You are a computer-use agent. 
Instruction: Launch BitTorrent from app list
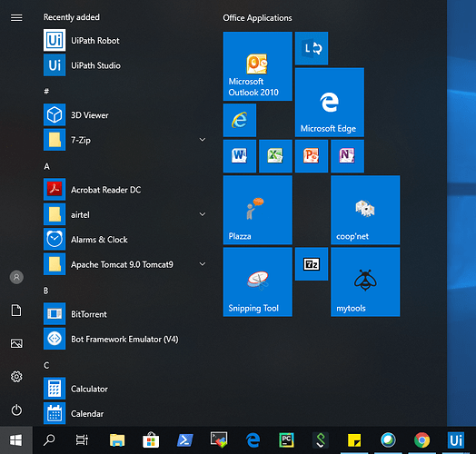point(125,314)
